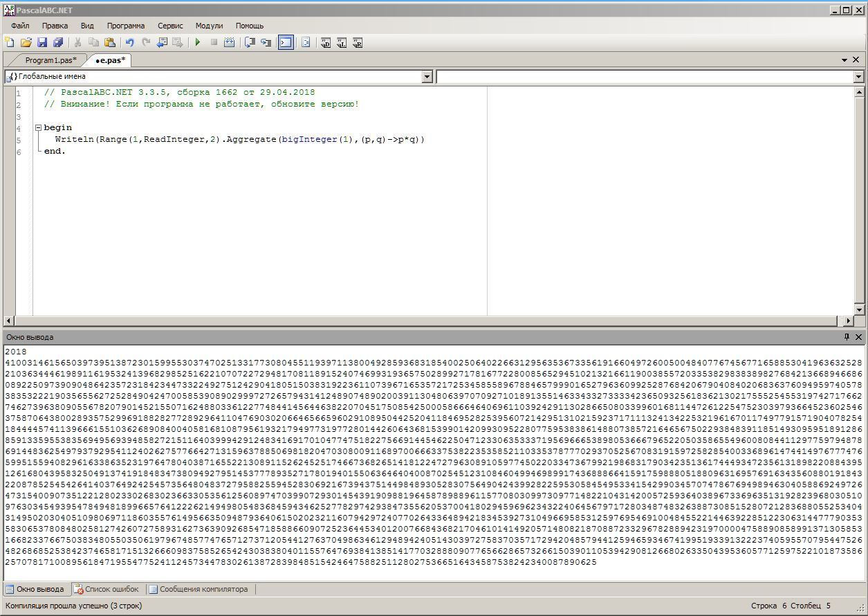Click the editor scroll left arrow
Viewport: 868px width, 616px height.
(9, 321)
